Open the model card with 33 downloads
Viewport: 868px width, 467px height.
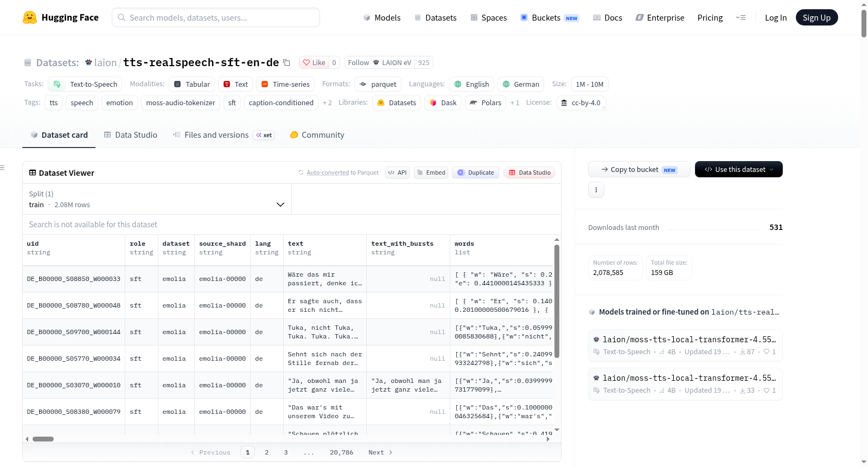click(685, 384)
